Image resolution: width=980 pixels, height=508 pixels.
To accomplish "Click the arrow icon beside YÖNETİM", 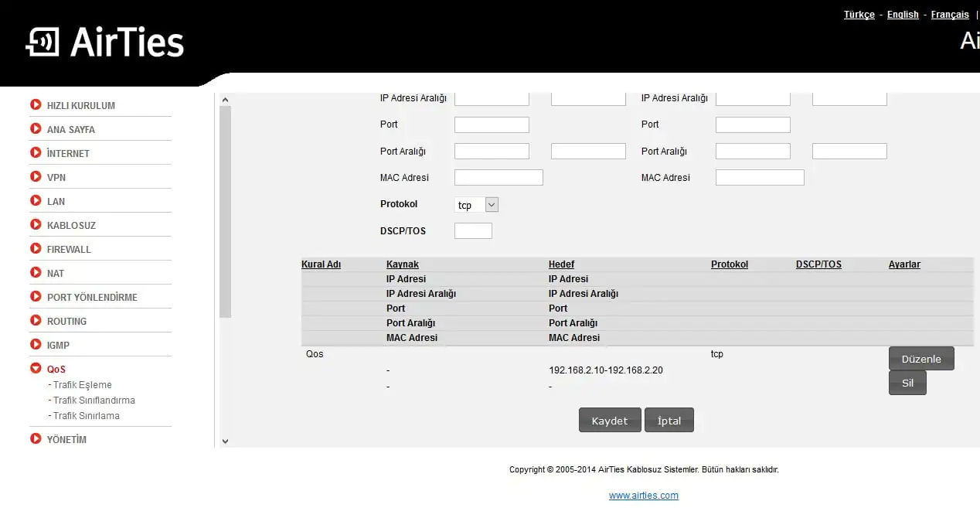I will (x=36, y=439).
